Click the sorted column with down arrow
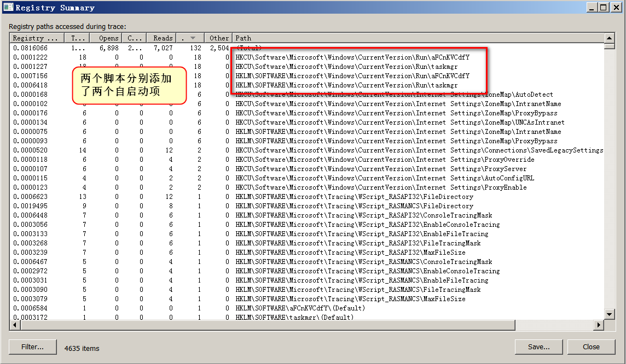 pyautogui.click(x=190, y=38)
